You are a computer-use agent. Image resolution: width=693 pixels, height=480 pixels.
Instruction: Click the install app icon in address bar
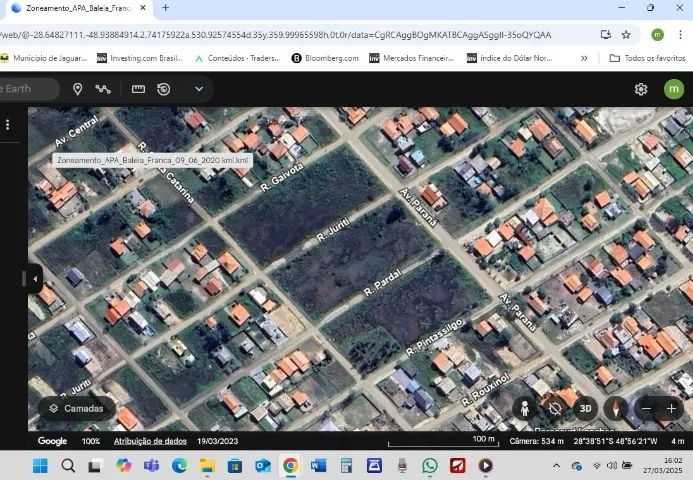[x=605, y=34]
